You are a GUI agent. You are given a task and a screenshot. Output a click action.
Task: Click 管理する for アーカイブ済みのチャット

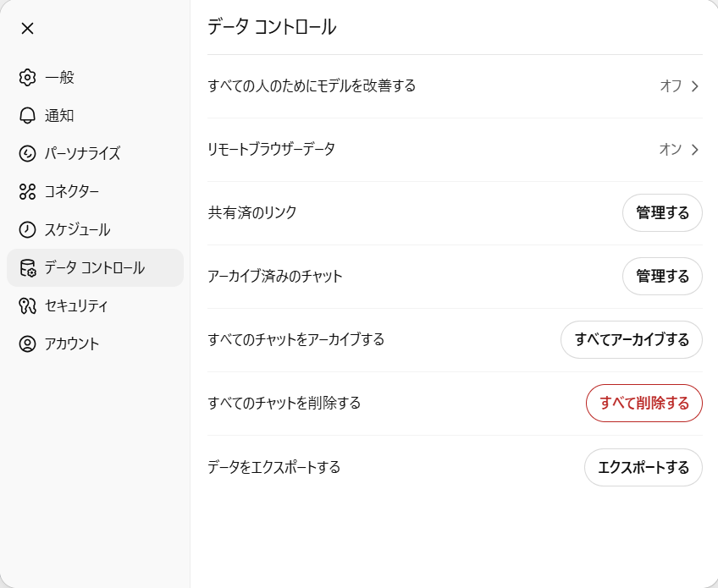(x=662, y=277)
